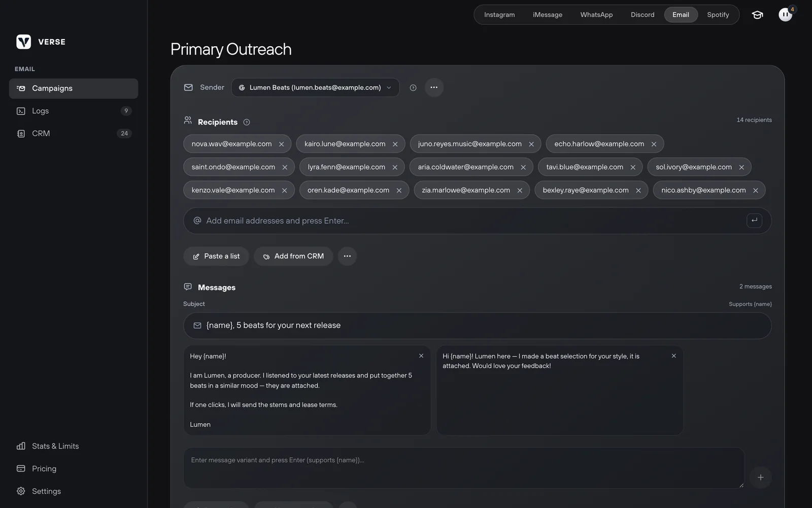Click the user avatar with notification badge
The width and height of the screenshot is (812, 508).
click(x=786, y=14)
